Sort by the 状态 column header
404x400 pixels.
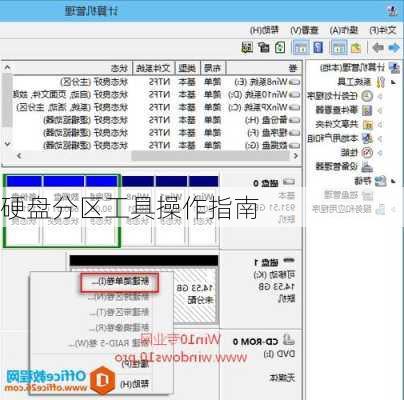[67, 68]
